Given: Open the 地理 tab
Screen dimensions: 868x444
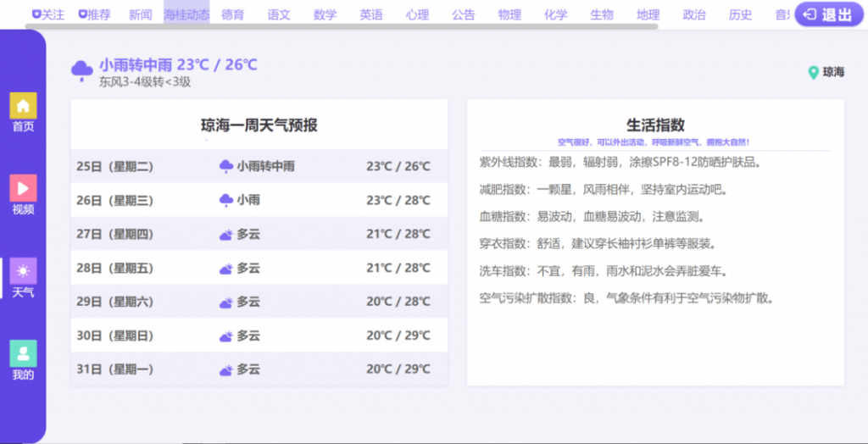Looking at the screenshot, I should click(x=648, y=15).
